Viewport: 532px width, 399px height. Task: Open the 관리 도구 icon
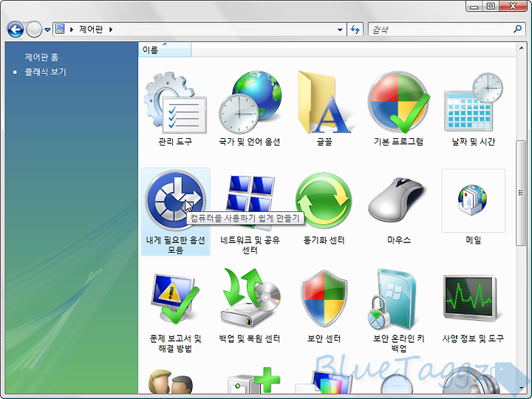[x=175, y=103]
